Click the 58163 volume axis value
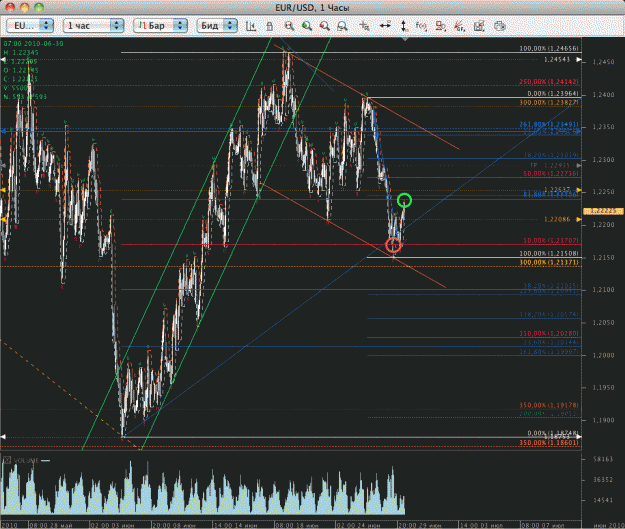The width and height of the screenshot is (625, 529). [x=603, y=459]
